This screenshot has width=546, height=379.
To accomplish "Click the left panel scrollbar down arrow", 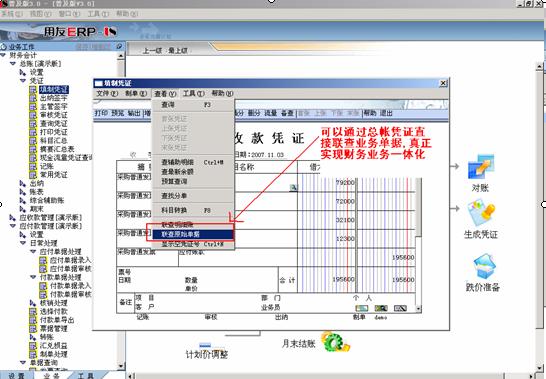I will pyautogui.click(x=121, y=366).
